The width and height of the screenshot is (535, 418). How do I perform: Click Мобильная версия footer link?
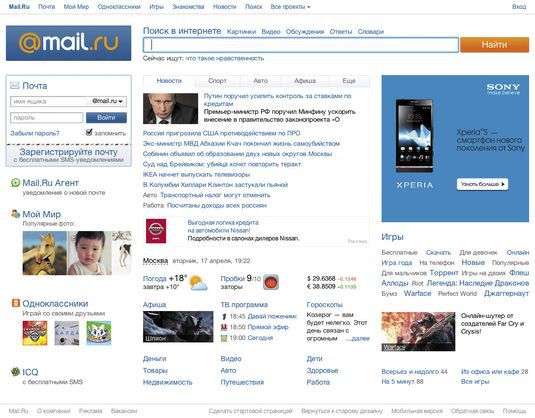pyautogui.click(x=417, y=411)
